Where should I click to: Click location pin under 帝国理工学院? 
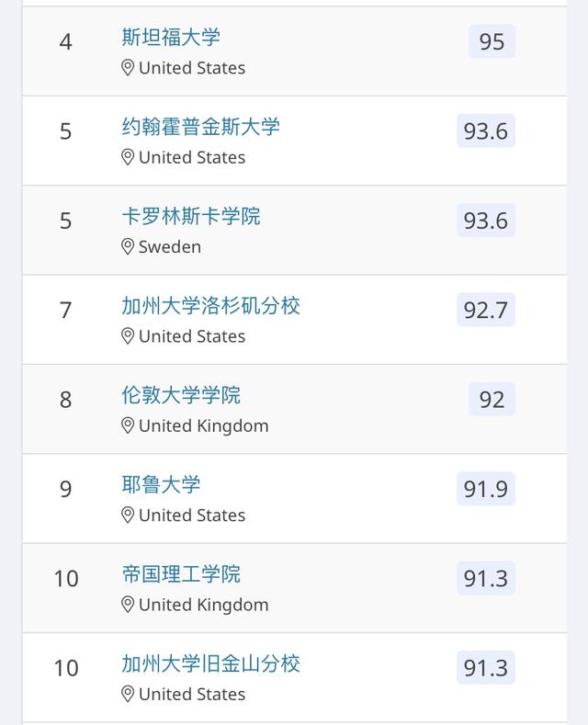tap(128, 605)
